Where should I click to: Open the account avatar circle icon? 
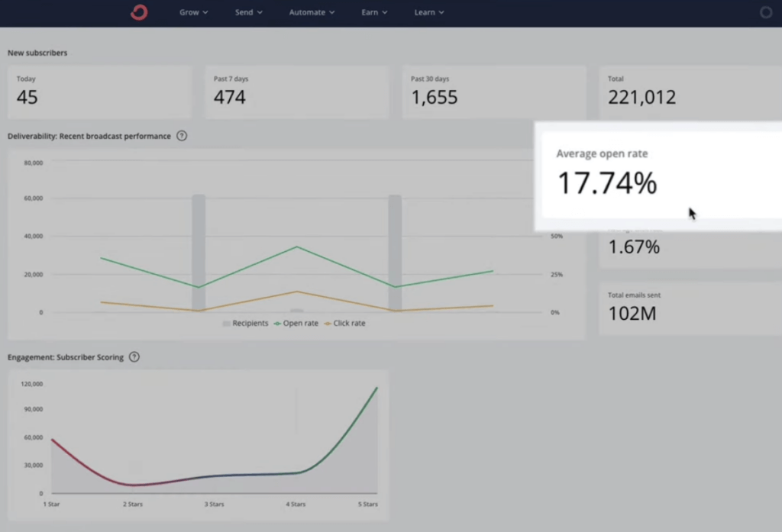(766, 12)
